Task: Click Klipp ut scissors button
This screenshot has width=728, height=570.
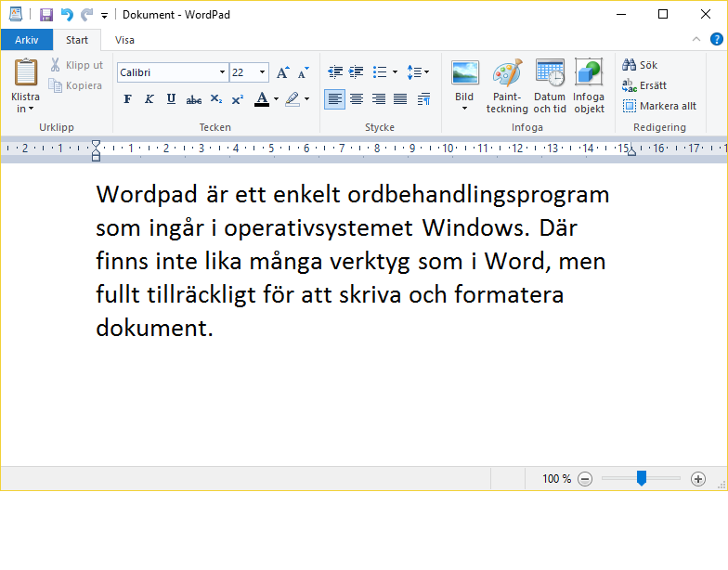Action: click(76, 65)
